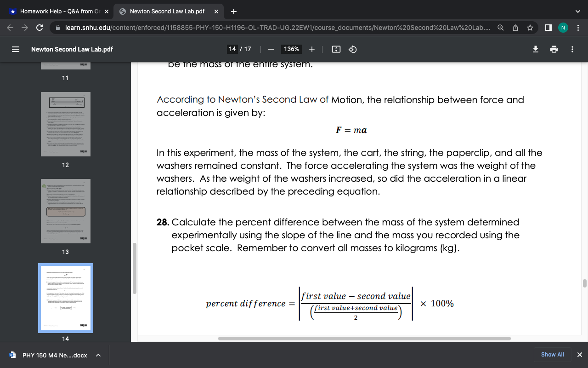Rotate the PDF page counterclockwise
The height and width of the screenshot is (368, 588).
click(x=352, y=49)
